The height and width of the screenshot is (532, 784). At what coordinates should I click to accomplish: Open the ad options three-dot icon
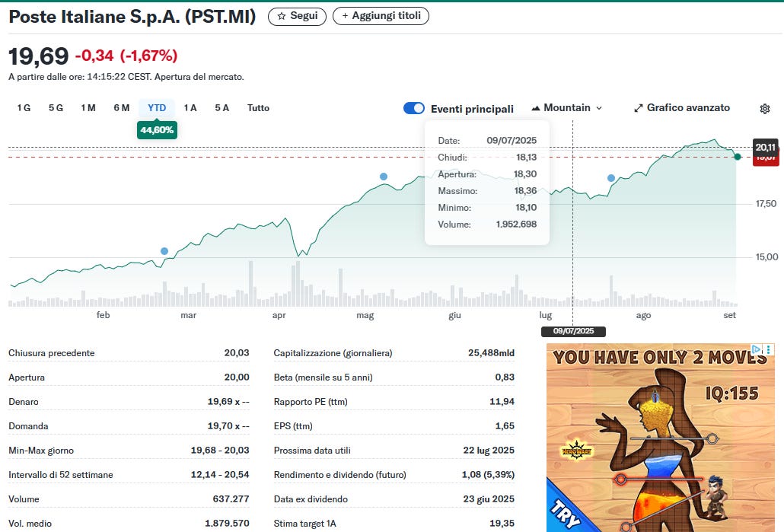(x=769, y=349)
